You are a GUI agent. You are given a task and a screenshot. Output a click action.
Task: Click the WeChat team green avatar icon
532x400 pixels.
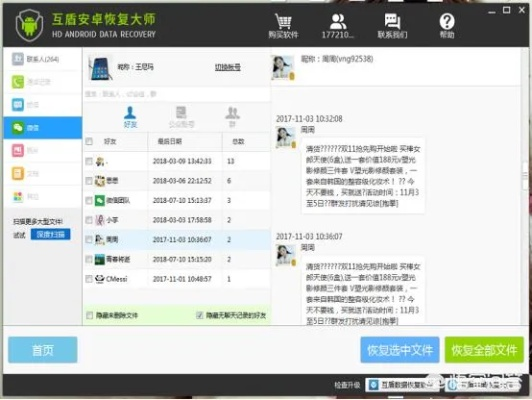(x=100, y=201)
